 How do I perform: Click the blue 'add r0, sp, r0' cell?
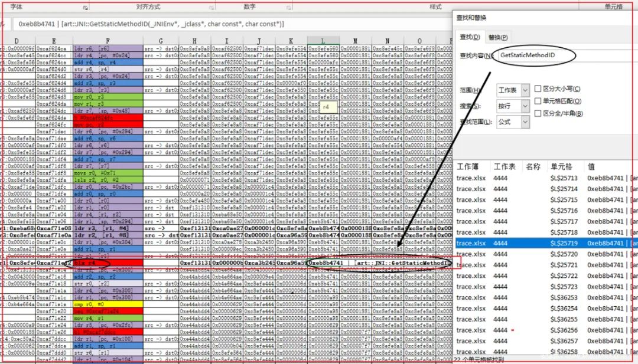pos(108,194)
